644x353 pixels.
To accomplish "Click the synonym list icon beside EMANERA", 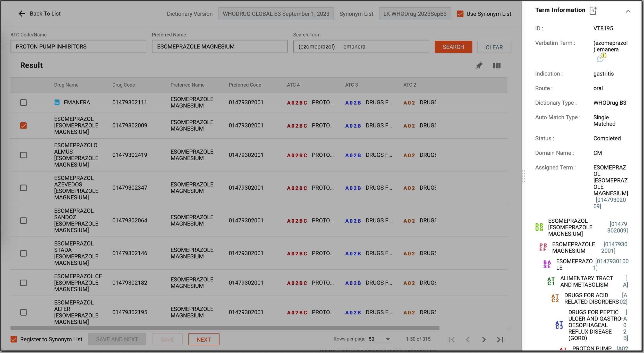I will click(x=57, y=103).
